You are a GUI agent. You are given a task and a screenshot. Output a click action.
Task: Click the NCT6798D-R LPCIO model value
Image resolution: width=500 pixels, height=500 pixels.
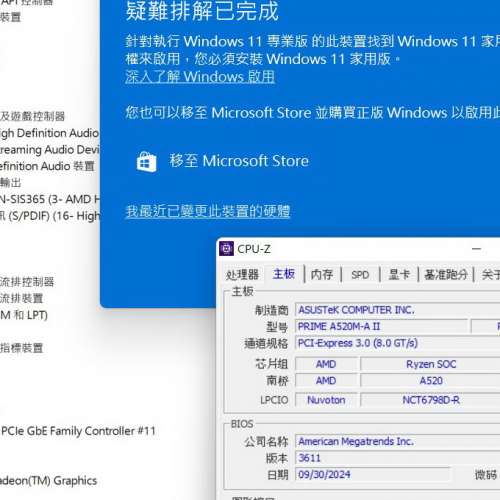430,400
